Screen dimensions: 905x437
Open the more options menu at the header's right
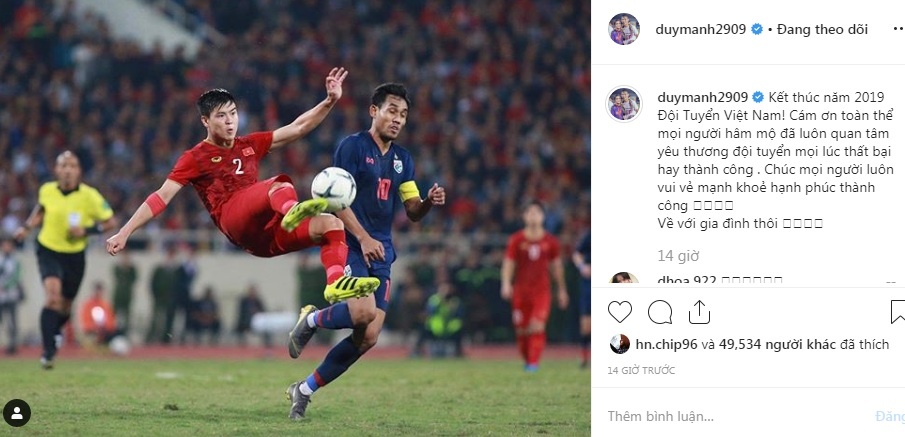[898, 29]
